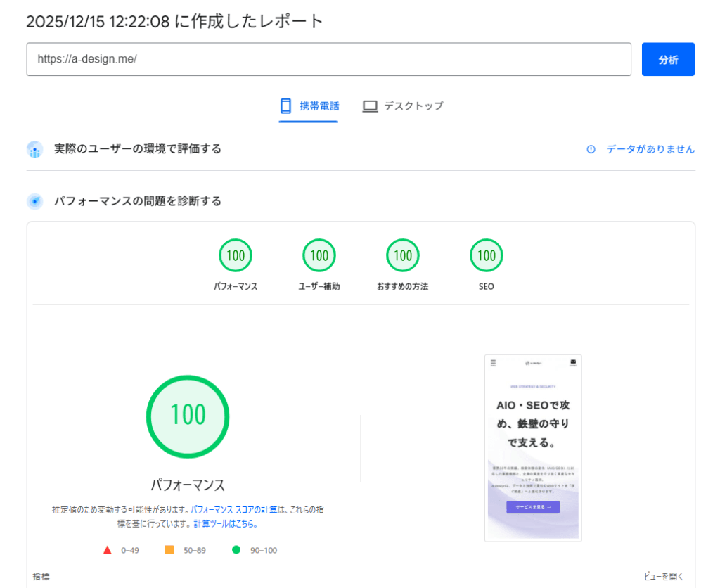Click the blue 分析 button
This screenshot has width=720, height=588.
coord(668,59)
